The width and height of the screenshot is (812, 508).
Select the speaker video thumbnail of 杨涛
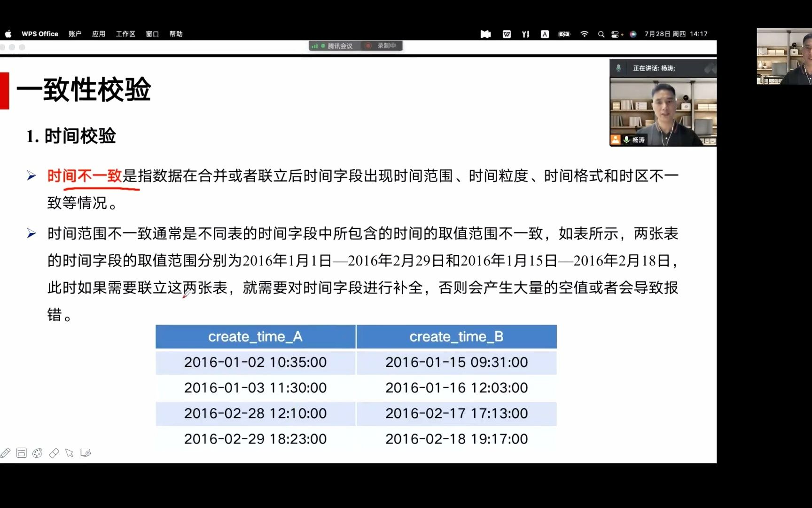(663, 112)
